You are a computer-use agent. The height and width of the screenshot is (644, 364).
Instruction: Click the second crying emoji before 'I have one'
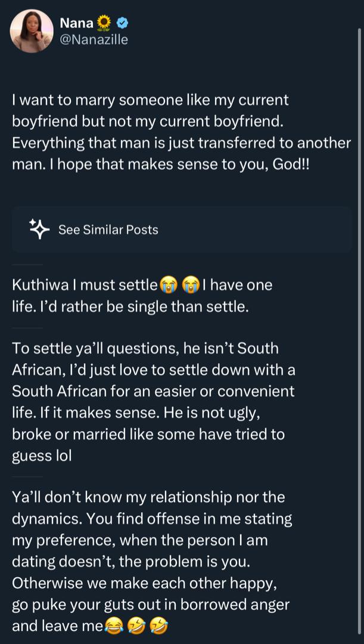pyautogui.click(x=191, y=285)
